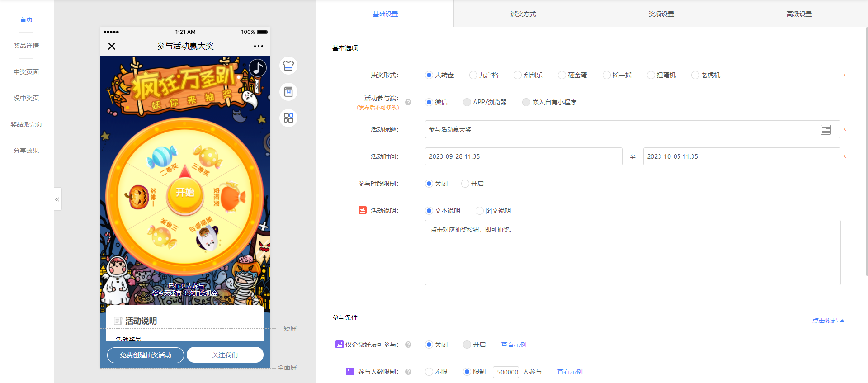Open the theme shirt icon beside preview
This screenshot has height=383, width=868.
coord(288,66)
